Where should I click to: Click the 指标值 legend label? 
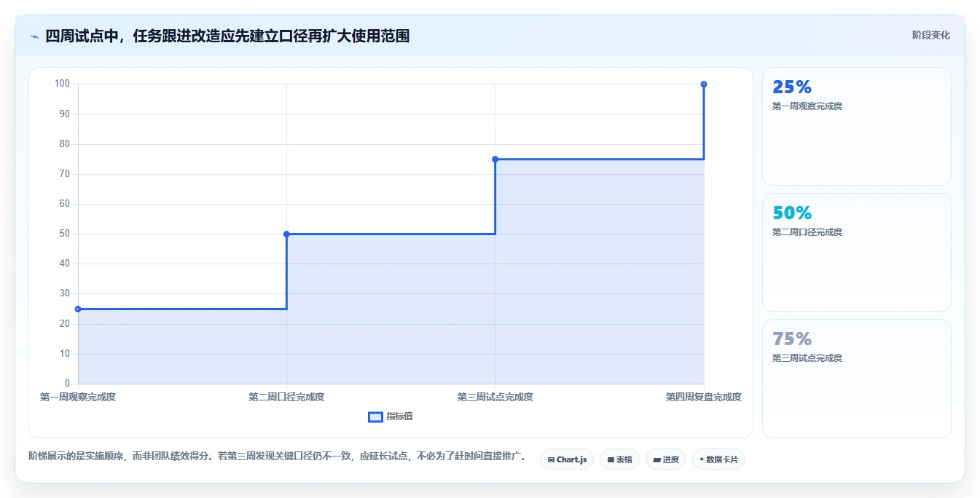click(400, 416)
